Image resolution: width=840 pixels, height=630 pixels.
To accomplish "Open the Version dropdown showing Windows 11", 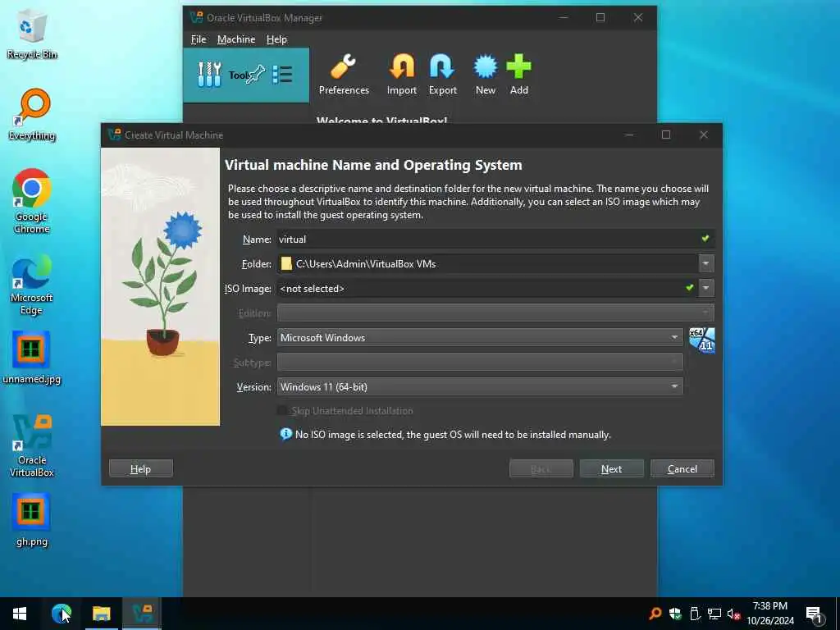I will coord(480,386).
